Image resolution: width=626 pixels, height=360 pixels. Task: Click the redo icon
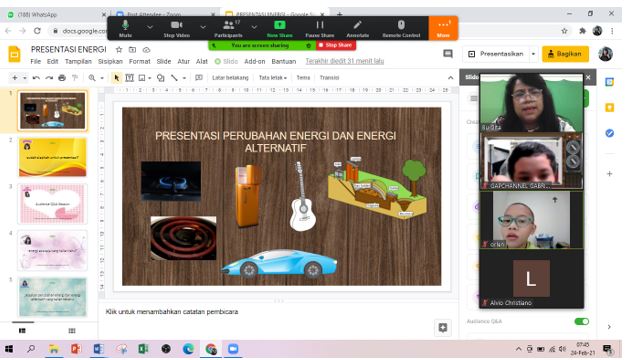(x=49, y=78)
